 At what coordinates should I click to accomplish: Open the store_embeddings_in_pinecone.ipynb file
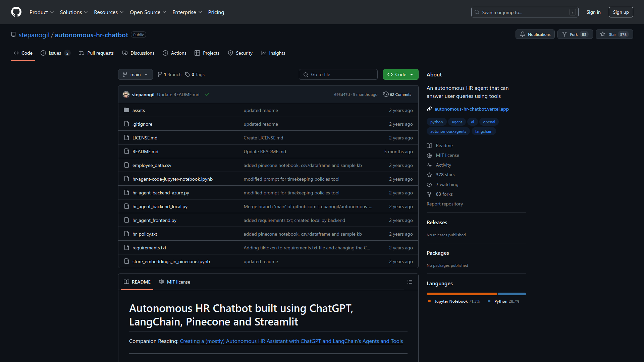pos(171,261)
